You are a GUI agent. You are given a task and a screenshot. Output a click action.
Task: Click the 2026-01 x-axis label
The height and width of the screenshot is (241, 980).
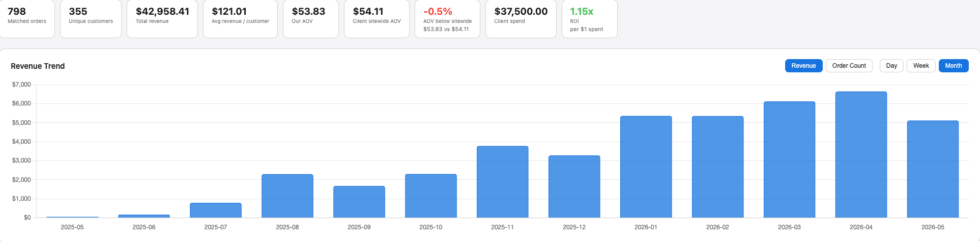pyautogui.click(x=646, y=227)
